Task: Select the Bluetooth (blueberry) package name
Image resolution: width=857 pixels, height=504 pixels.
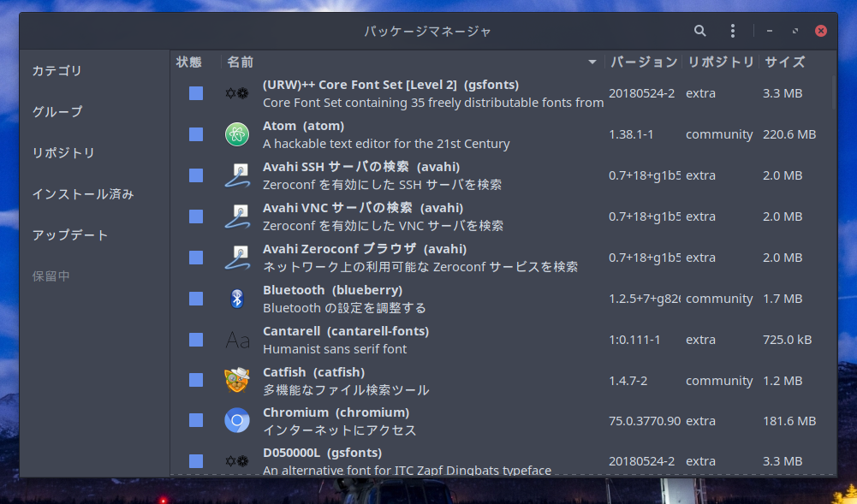Action: pos(332,290)
